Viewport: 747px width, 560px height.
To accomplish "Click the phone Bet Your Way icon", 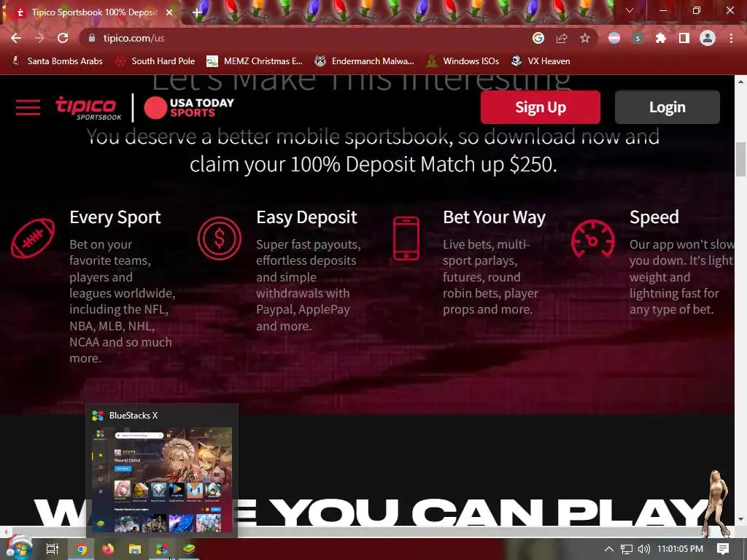I will pyautogui.click(x=406, y=238).
